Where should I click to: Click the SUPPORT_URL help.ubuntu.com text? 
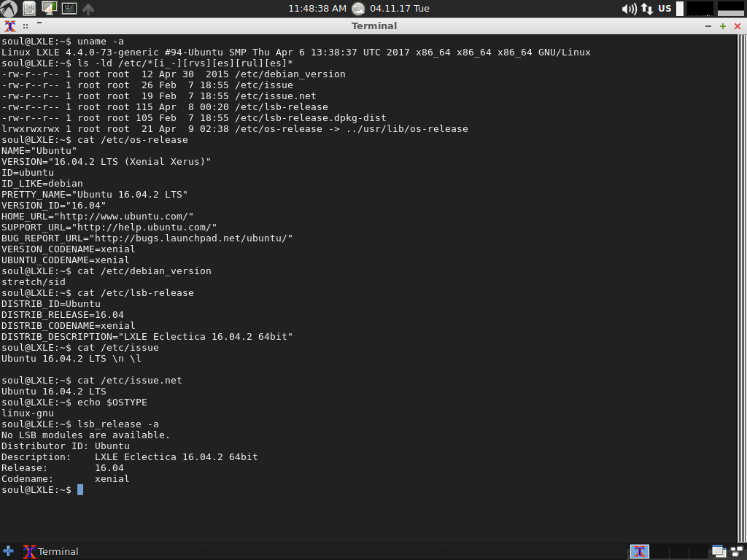pyautogui.click(x=144, y=227)
